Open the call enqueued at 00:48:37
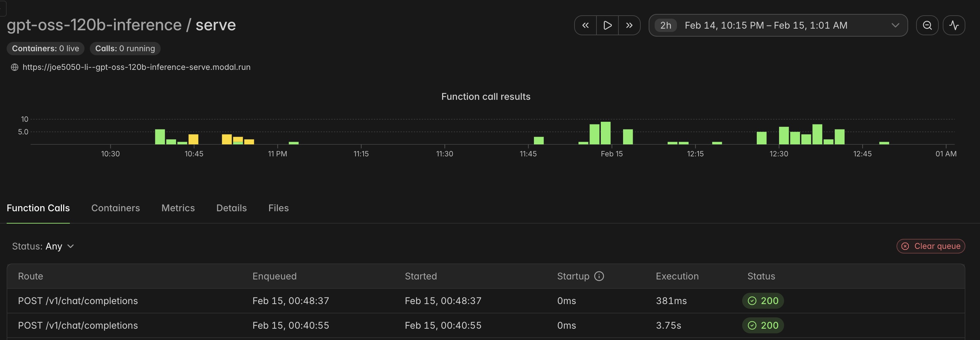 click(486, 301)
